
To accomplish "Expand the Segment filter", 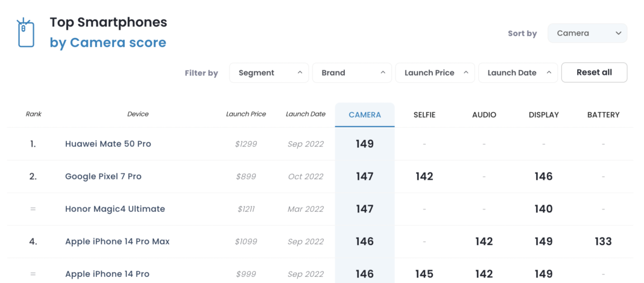I will pos(268,72).
